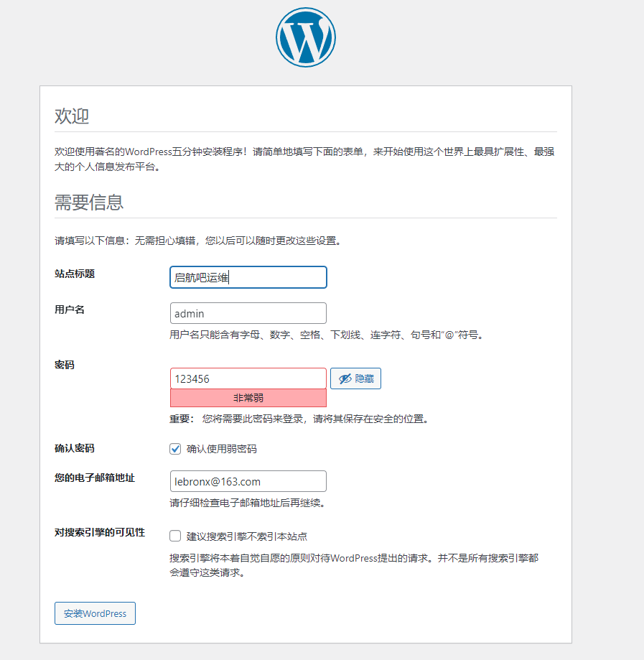Focus the username field containing admin
Viewport: 644px width, 660px height.
(x=248, y=313)
